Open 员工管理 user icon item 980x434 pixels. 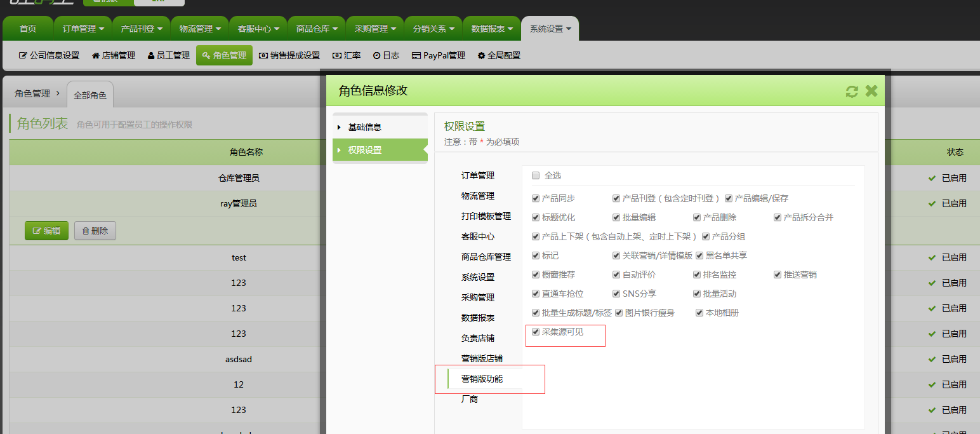tap(169, 55)
